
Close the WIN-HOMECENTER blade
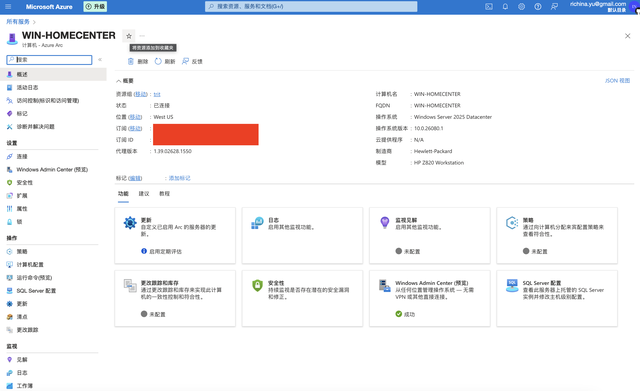click(x=627, y=36)
